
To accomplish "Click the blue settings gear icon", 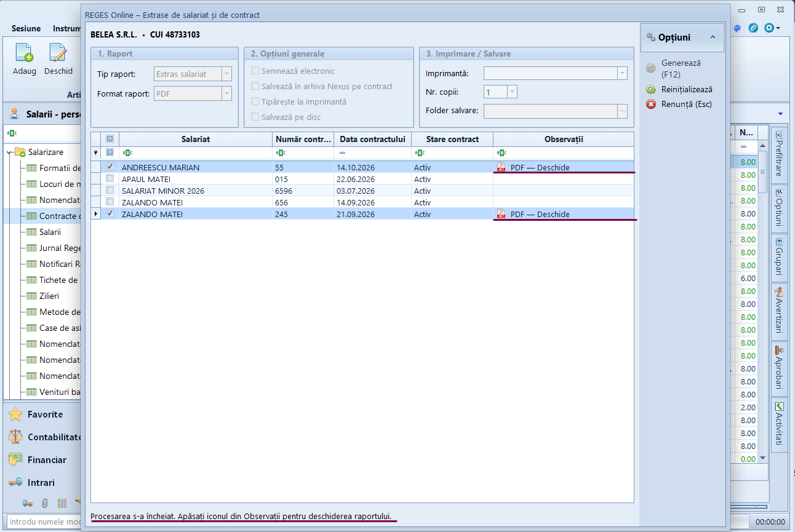I will click(x=769, y=28).
